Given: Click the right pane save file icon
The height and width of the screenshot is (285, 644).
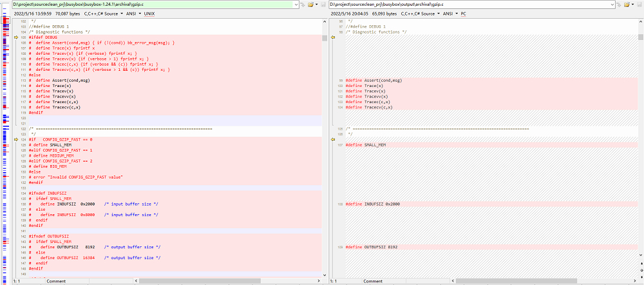Looking at the screenshot, I should pos(639,5).
